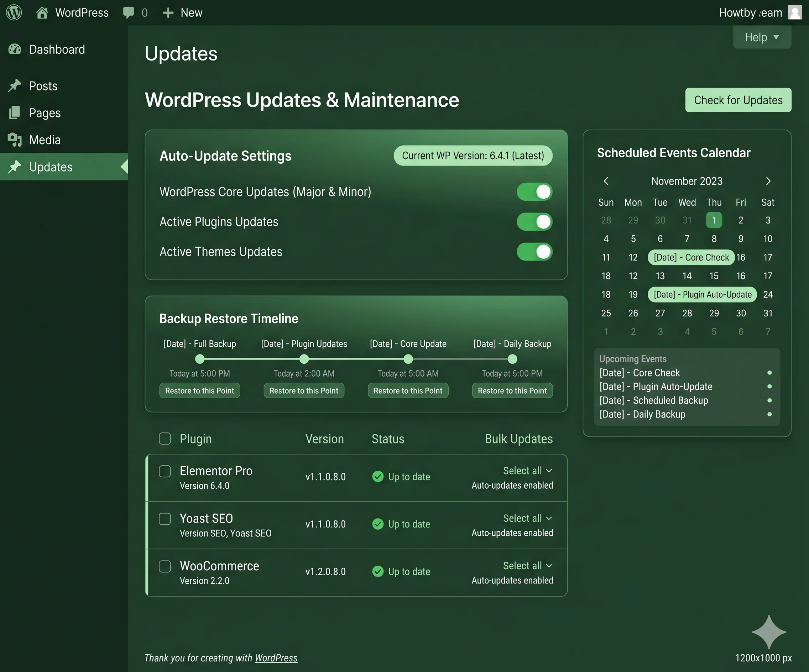Click the dot beside Daily Backup upcoming event
The height and width of the screenshot is (672, 809).
coord(769,414)
